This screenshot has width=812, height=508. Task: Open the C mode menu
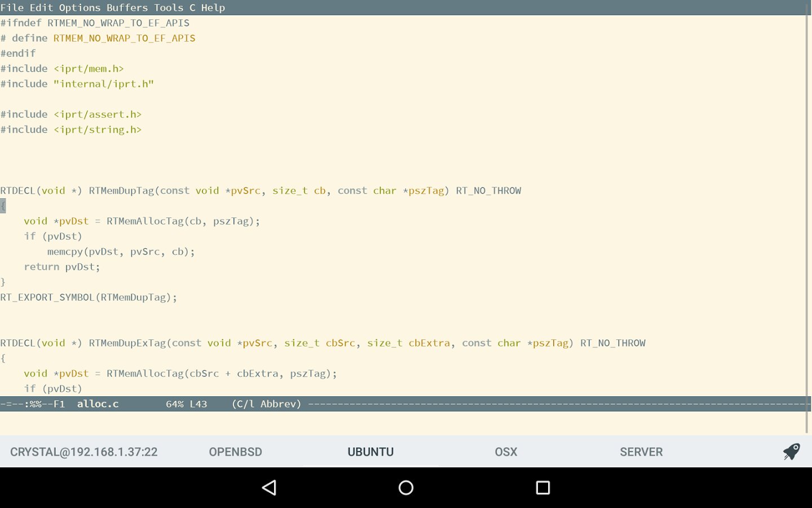192,8
